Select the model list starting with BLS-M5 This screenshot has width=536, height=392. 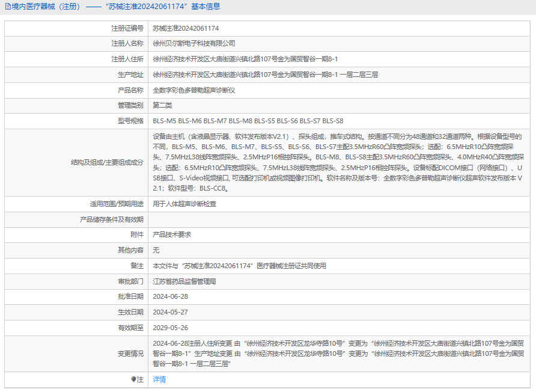click(248, 121)
